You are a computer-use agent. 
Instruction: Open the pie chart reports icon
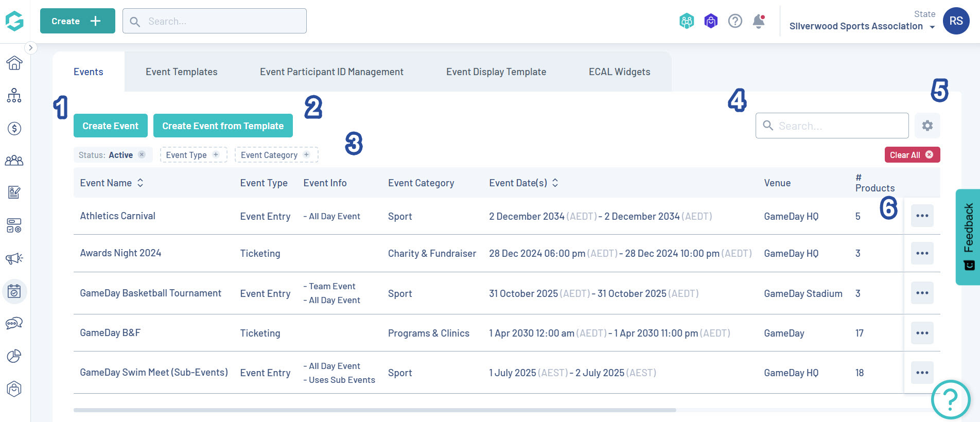point(14,356)
